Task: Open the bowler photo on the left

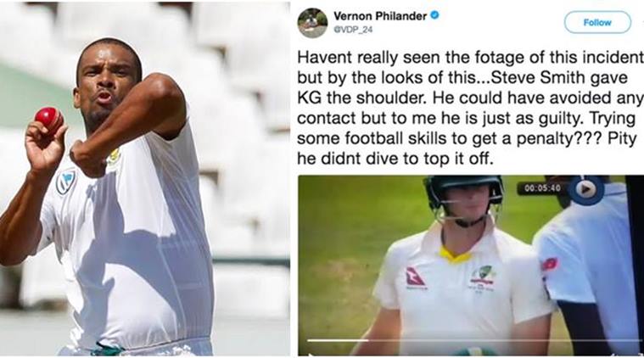Action: 144,179
